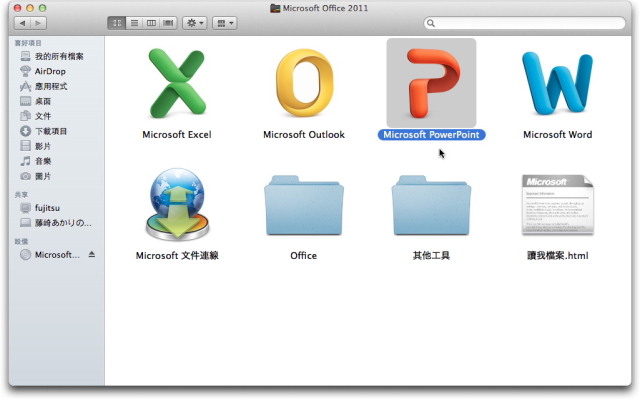Click the Microsoft Office 2011 title bar icon

tap(275, 8)
